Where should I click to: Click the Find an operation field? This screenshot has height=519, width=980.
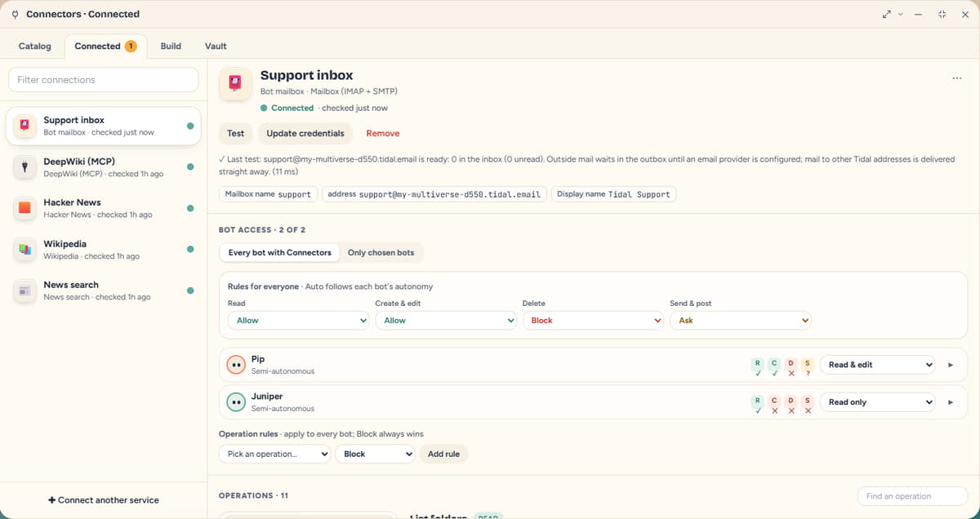911,496
